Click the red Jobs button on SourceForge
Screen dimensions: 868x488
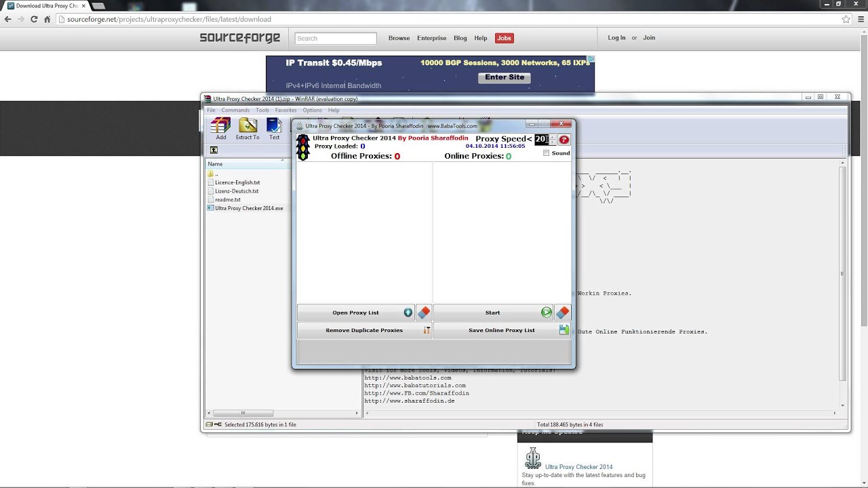pyautogui.click(x=504, y=38)
